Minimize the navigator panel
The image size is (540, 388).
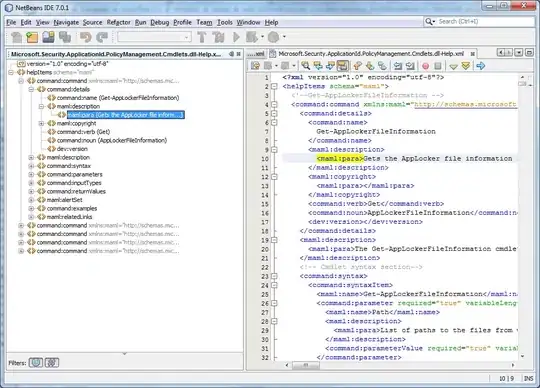pos(231,54)
